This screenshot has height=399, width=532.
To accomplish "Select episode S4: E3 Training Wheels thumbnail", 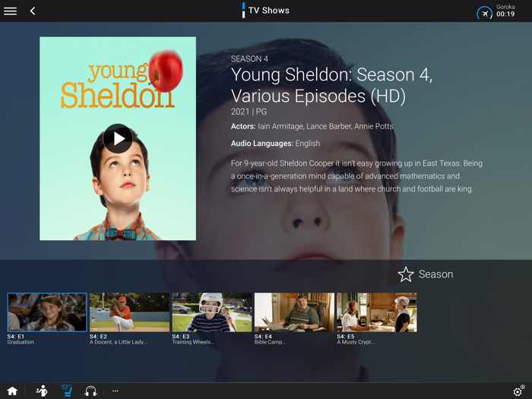I will click(212, 312).
